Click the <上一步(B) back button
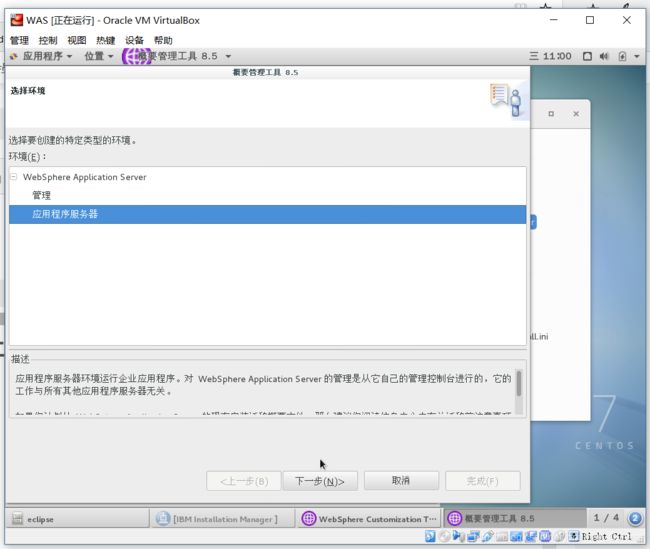This screenshot has width=650, height=549. point(244,481)
